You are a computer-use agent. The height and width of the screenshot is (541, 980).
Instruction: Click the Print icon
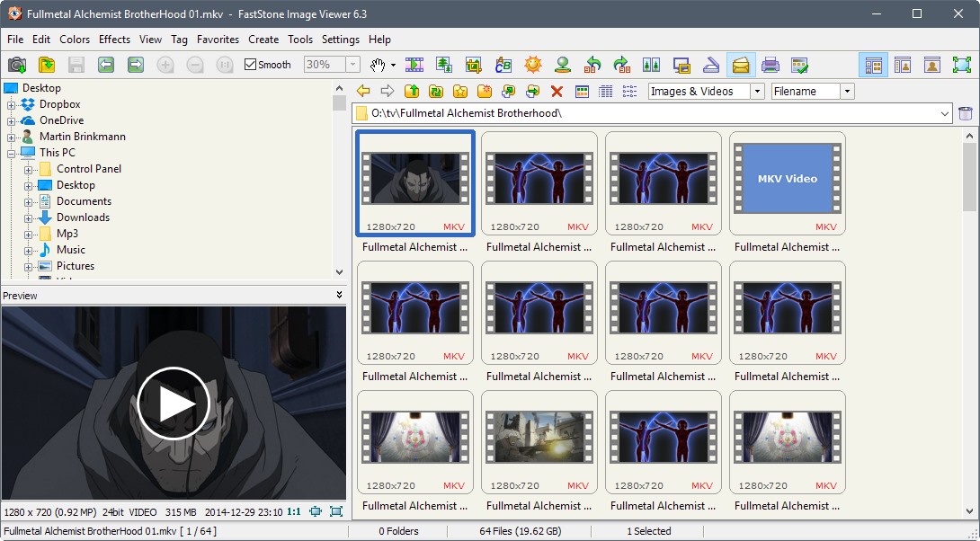coord(770,65)
